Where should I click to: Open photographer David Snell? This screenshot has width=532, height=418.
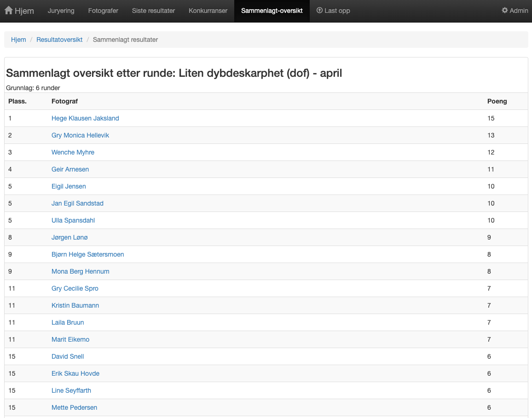coord(68,356)
